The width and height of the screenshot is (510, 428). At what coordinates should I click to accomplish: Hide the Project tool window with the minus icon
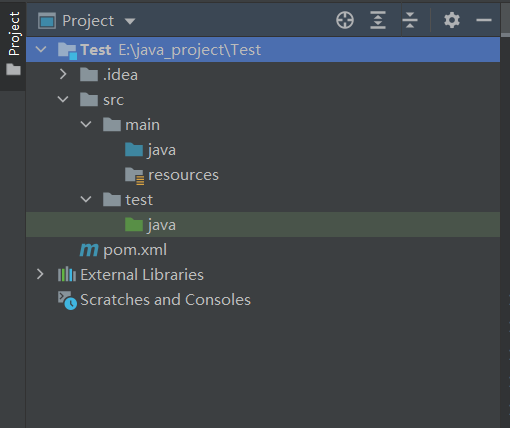coord(484,20)
